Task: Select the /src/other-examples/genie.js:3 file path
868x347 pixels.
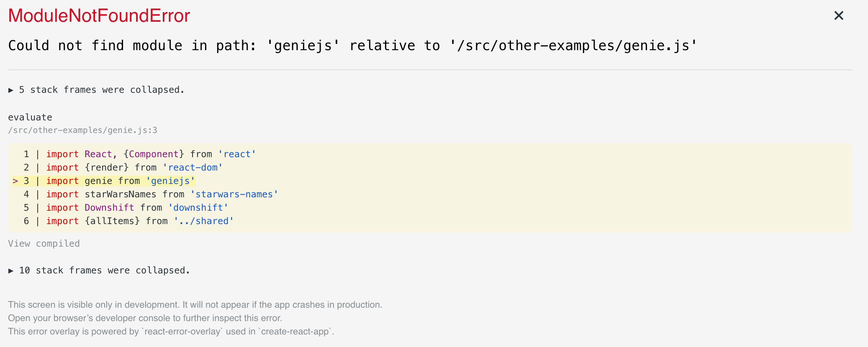Action: coord(82,130)
